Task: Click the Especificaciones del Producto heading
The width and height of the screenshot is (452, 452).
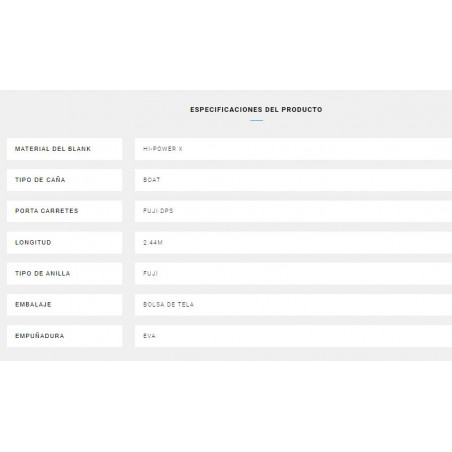Action: [256, 109]
